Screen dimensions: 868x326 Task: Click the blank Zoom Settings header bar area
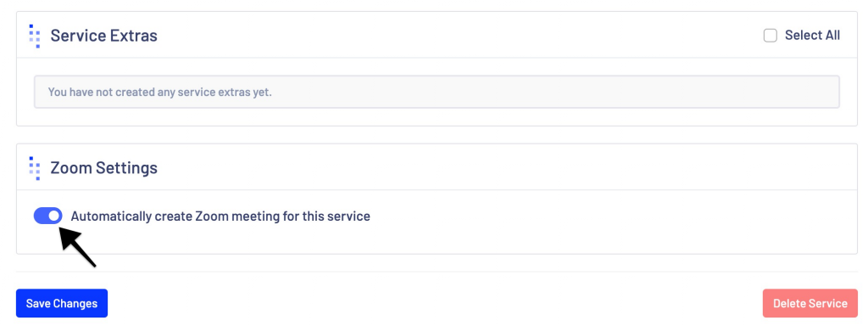click(x=498, y=167)
